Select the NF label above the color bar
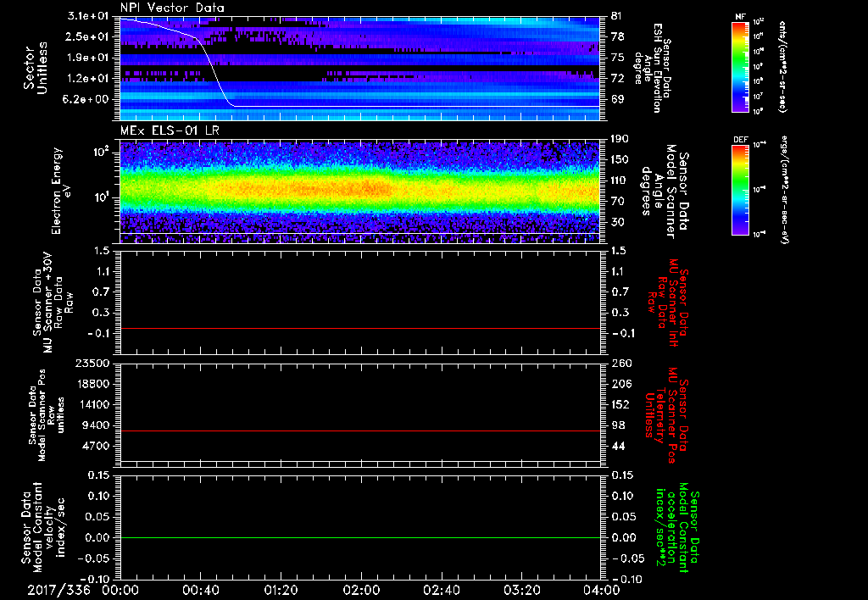The width and height of the screenshot is (868, 600). [x=740, y=17]
